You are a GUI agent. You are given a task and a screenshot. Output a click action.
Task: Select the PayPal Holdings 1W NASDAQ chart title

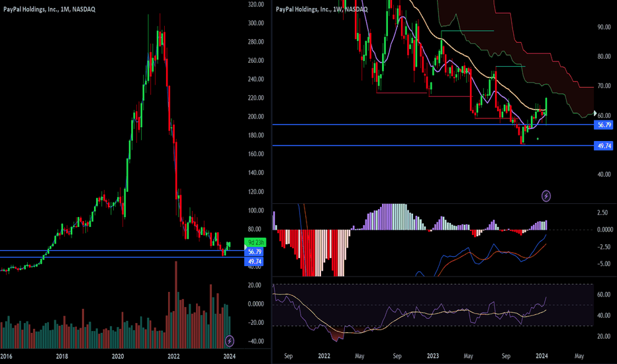[x=322, y=9]
